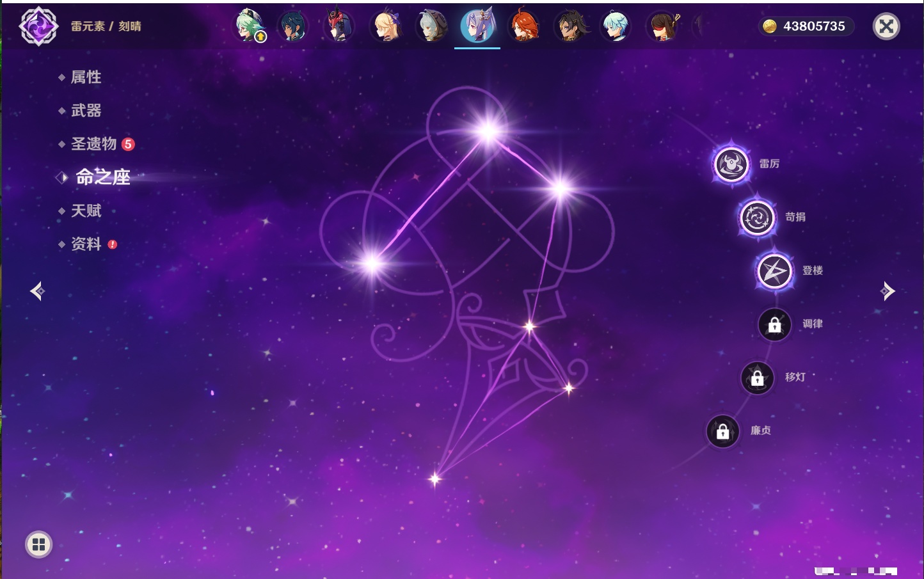Viewport: 924px width, 579px height.
Task: Click the 移灯 constellation label
Action: click(795, 377)
